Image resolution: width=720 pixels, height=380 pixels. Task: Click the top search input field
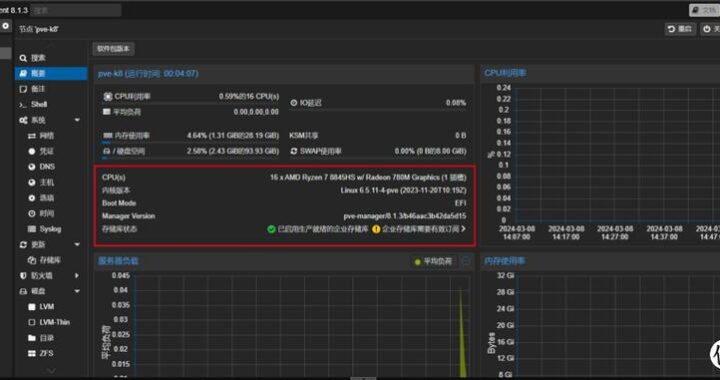point(76,10)
